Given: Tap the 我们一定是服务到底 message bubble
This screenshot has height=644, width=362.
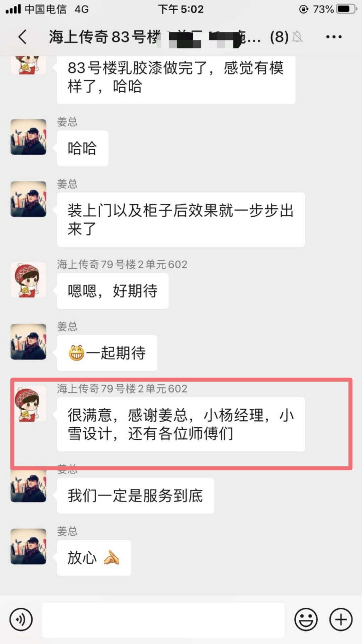Looking at the screenshot, I should tap(135, 496).
